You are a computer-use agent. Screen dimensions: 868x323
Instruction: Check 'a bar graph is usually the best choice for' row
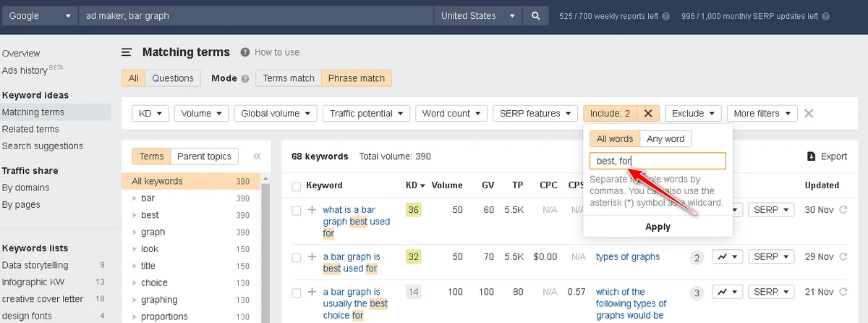pos(296,293)
